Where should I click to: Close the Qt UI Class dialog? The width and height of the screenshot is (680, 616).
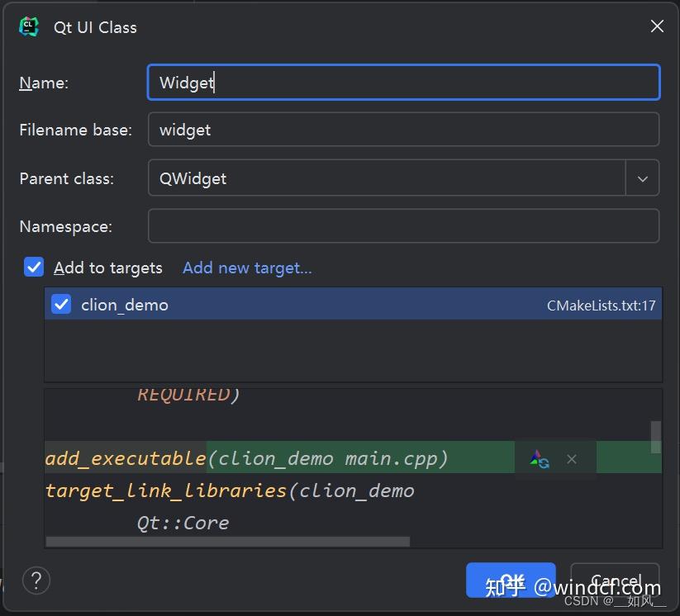657,26
